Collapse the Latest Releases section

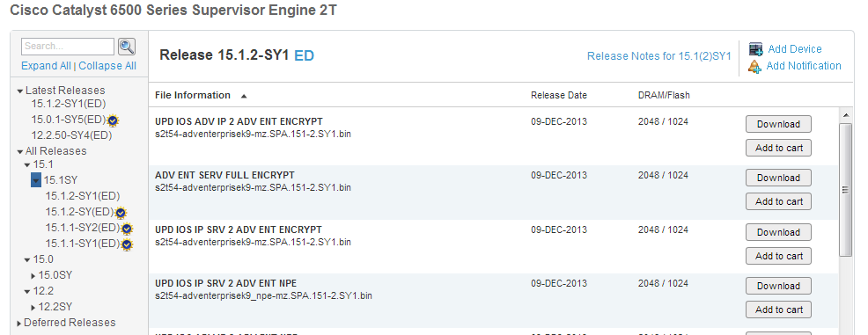coord(20,91)
